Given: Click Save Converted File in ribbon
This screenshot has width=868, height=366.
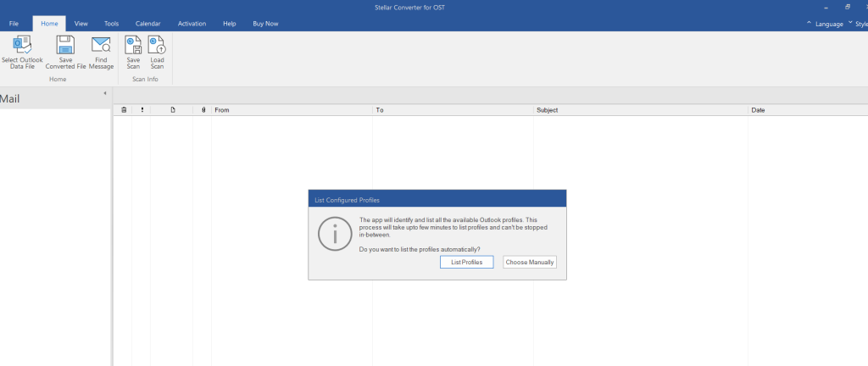Looking at the screenshot, I should click(x=66, y=53).
